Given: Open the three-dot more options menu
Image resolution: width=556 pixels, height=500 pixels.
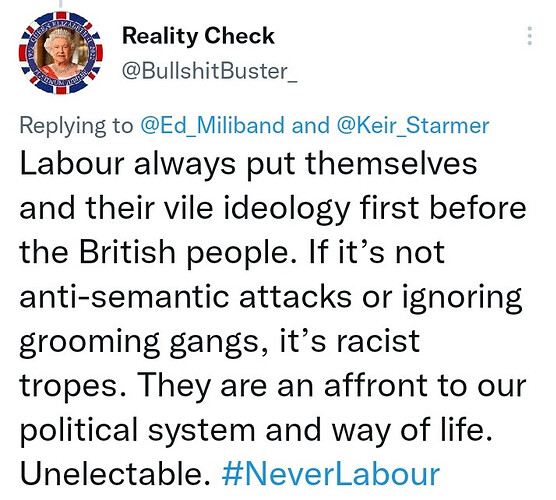Looking at the screenshot, I should coord(529,36).
